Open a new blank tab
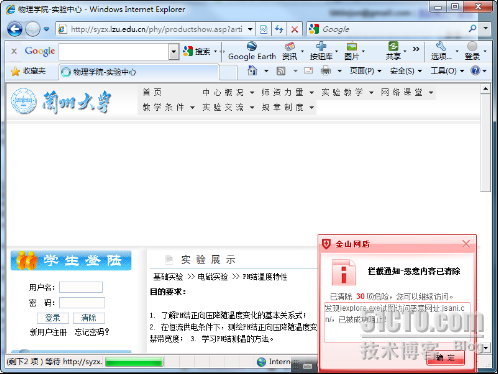This screenshot has width=498, height=374. (x=228, y=72)
